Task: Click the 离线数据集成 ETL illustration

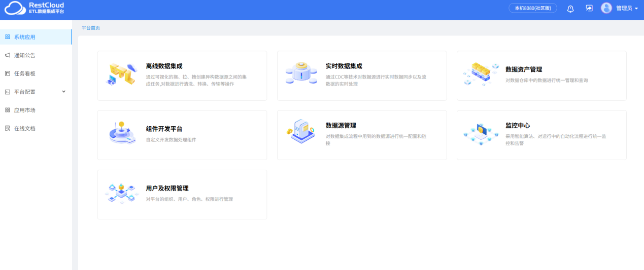Action: pos(122,74)
